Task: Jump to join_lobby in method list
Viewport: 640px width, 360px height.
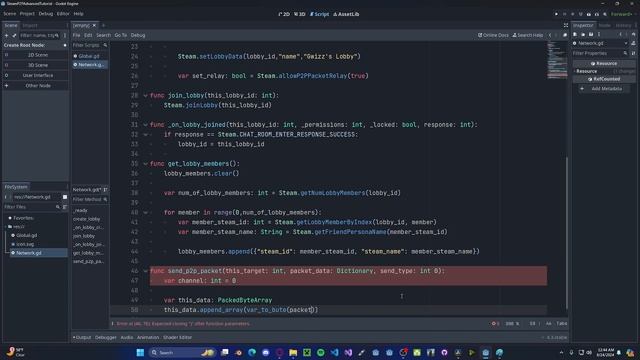Action: 84,236
